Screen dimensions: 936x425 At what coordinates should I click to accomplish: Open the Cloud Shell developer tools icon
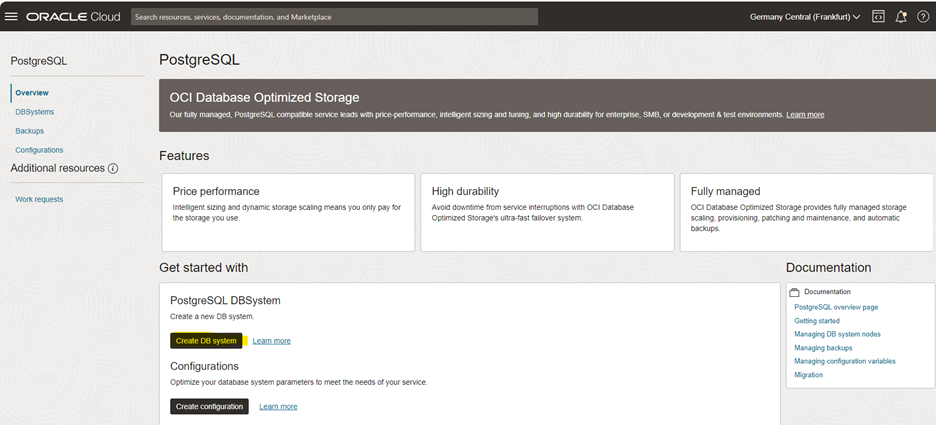click(878, 17)
